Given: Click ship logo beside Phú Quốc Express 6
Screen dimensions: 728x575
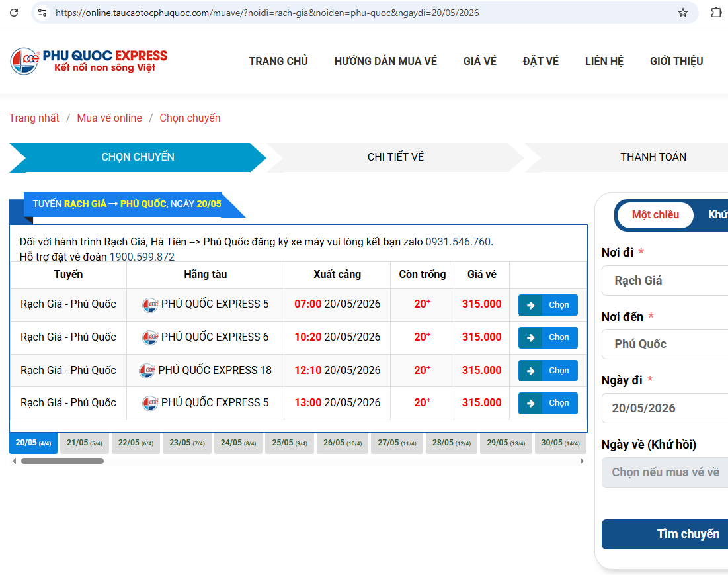Looking at the screenshot, I should click(x=150, y=337).
